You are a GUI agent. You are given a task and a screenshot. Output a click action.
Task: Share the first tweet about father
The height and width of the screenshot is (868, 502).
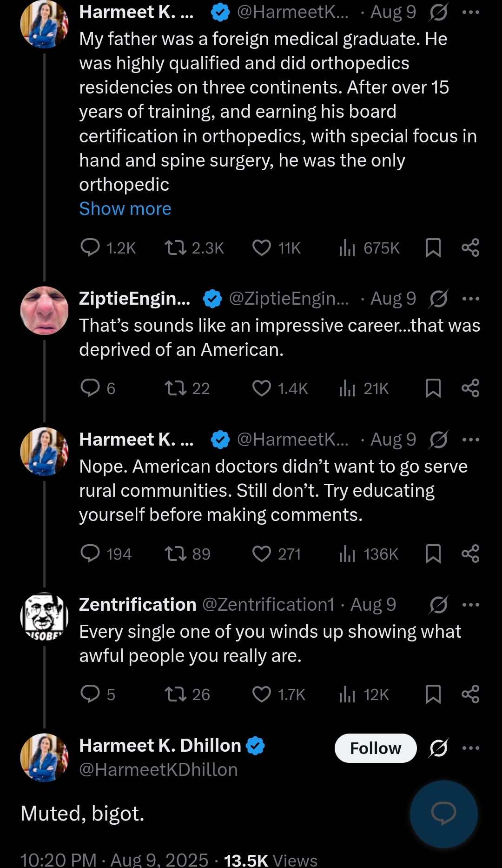point(470,248)
